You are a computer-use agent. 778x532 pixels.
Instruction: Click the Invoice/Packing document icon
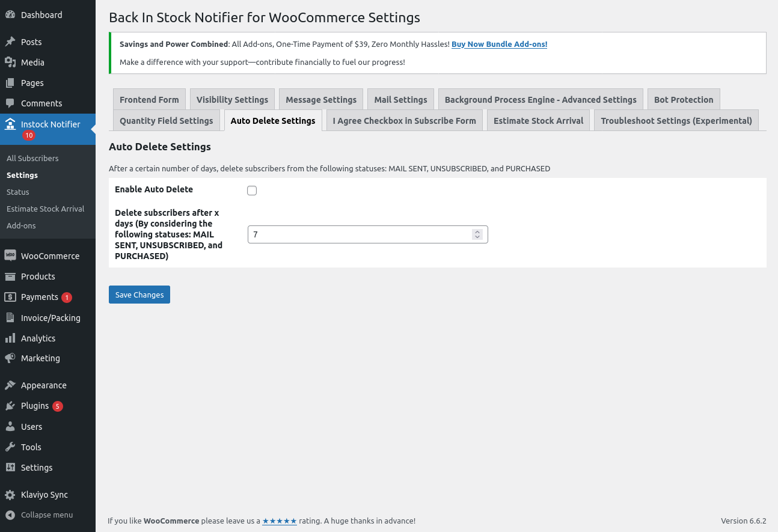point(10,318)
